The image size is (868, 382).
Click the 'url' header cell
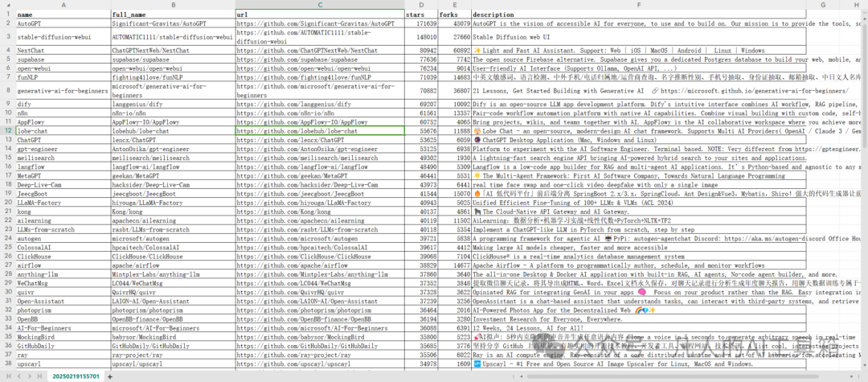pos(319,14)
